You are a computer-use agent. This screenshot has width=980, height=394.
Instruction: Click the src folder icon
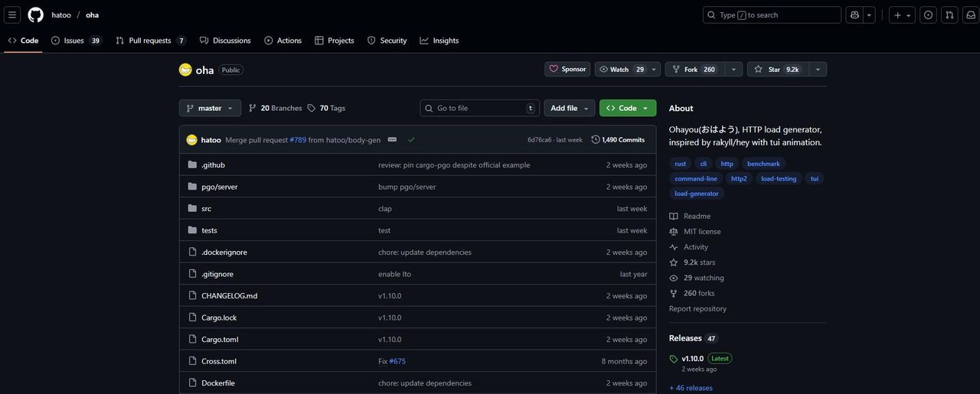click(x=193, y=208)
